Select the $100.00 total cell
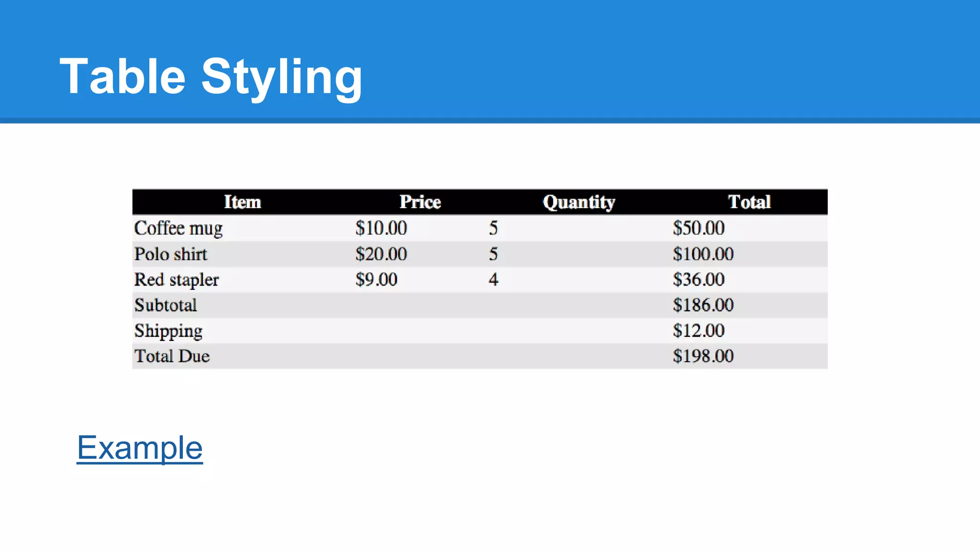 [x=703, y=254]
